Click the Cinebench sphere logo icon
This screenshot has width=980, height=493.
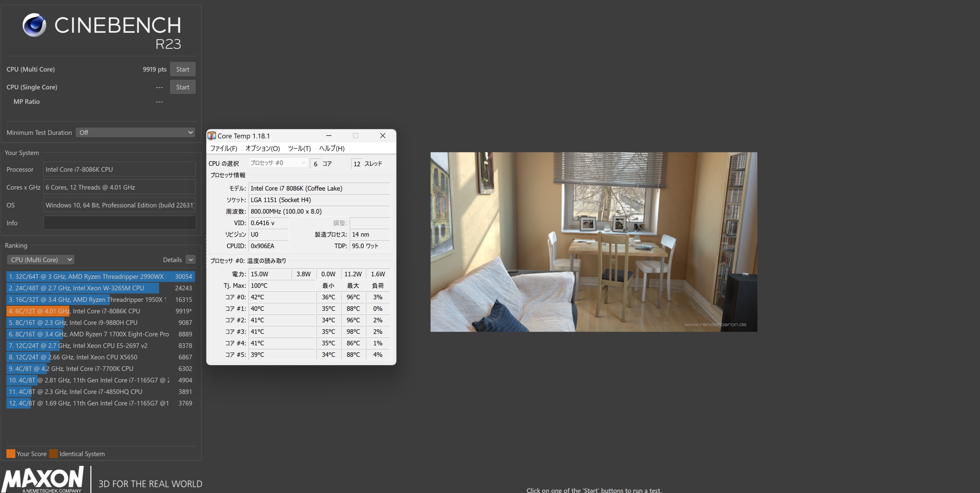point(34,25)
